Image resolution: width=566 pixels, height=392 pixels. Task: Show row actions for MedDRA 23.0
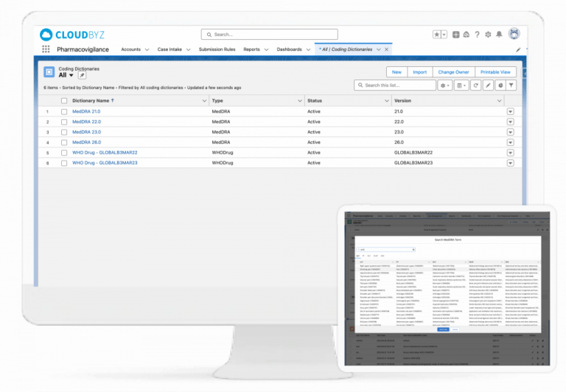[511, 132]
